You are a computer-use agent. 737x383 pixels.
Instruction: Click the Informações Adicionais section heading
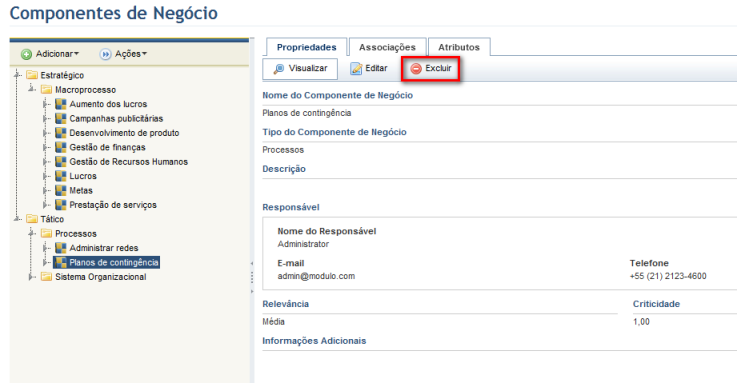[x=314, y=341]
